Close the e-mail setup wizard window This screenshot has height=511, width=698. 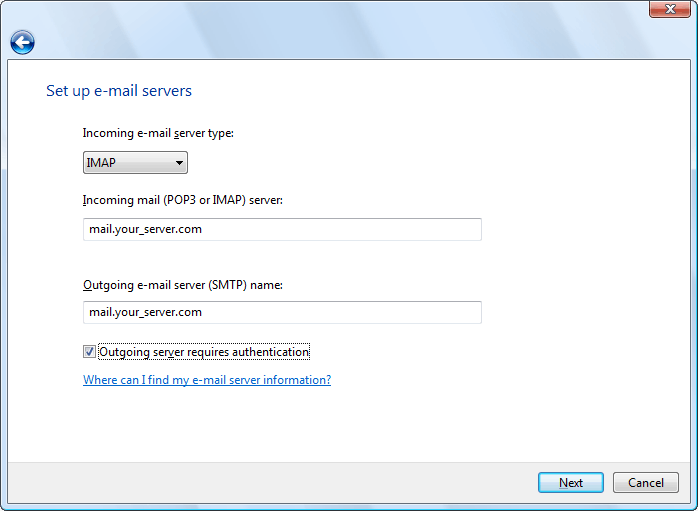coord(670,10)
